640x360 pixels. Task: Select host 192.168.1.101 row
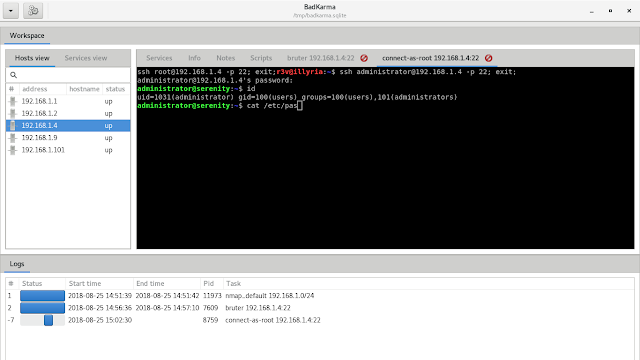pos(68,150)
